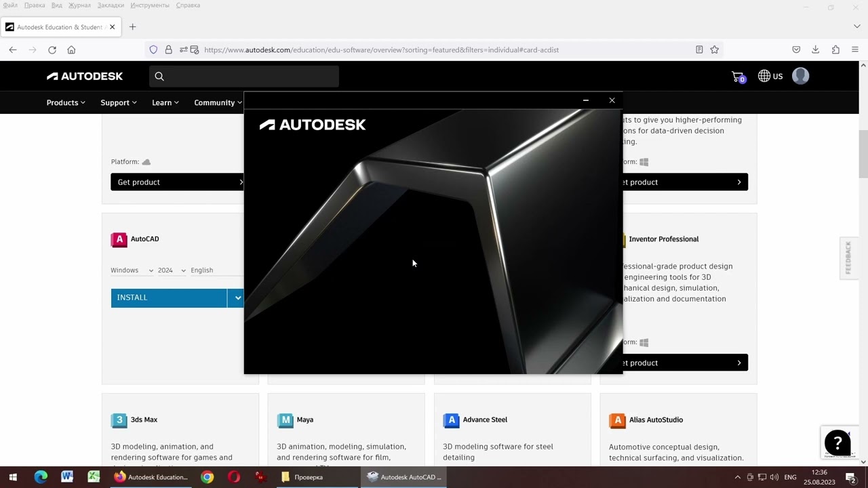Open the shopping cart icon
868x488 pixels.
pyautogui.click(x=738, y=77)
